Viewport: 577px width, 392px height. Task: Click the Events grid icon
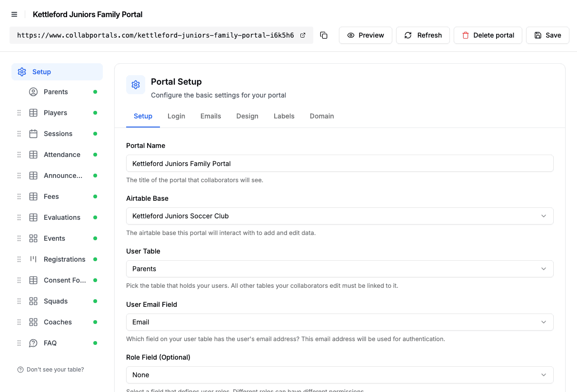(x=33, y=238)
